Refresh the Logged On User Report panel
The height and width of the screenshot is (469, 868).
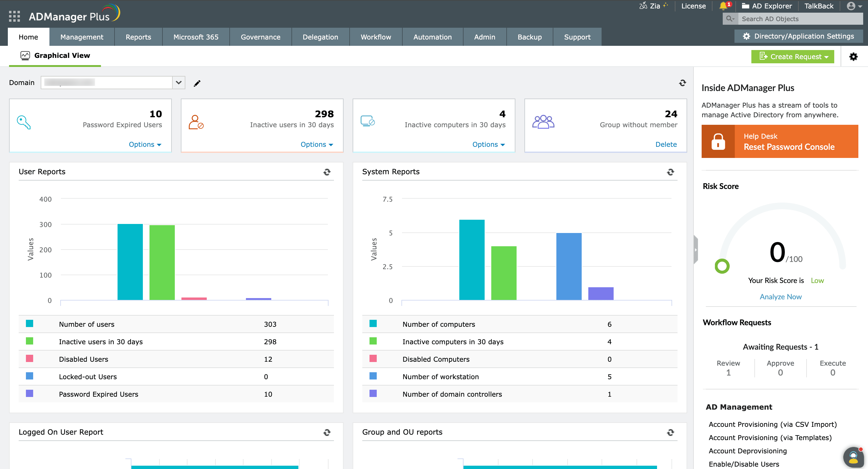[x=327, y=433]
